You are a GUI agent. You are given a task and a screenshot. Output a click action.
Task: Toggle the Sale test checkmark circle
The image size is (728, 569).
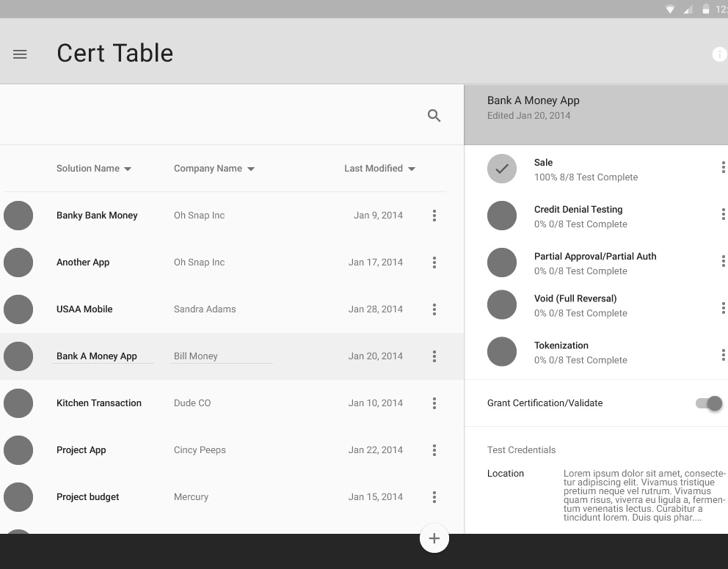[502, 169]
